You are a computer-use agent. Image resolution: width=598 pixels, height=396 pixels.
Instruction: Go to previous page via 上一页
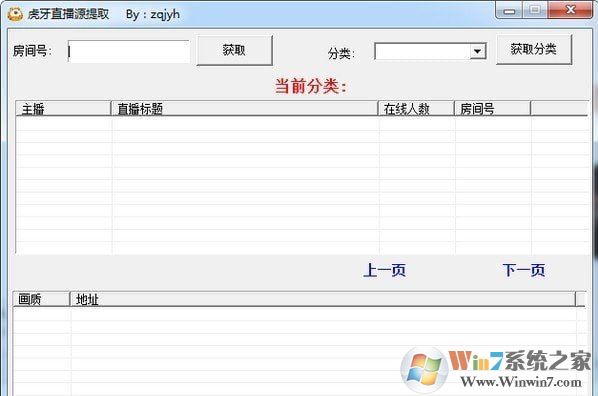point(384,270)
